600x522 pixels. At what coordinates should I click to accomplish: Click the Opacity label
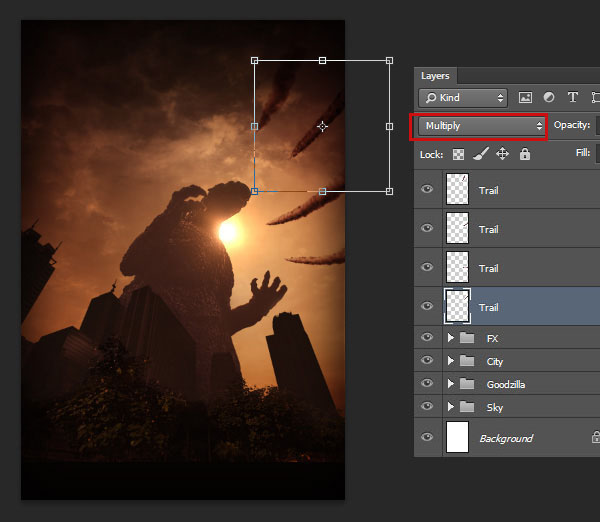click(572, 125)
